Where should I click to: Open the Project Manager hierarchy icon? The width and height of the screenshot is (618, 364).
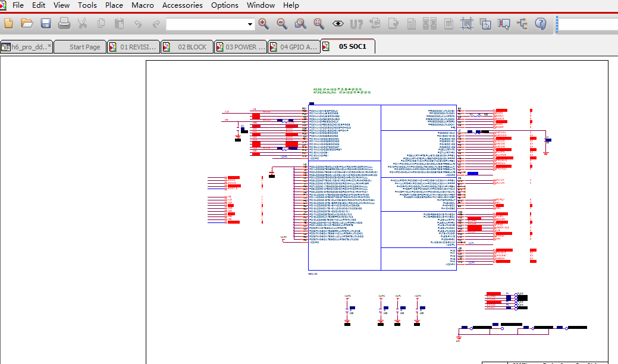point(522,24)
